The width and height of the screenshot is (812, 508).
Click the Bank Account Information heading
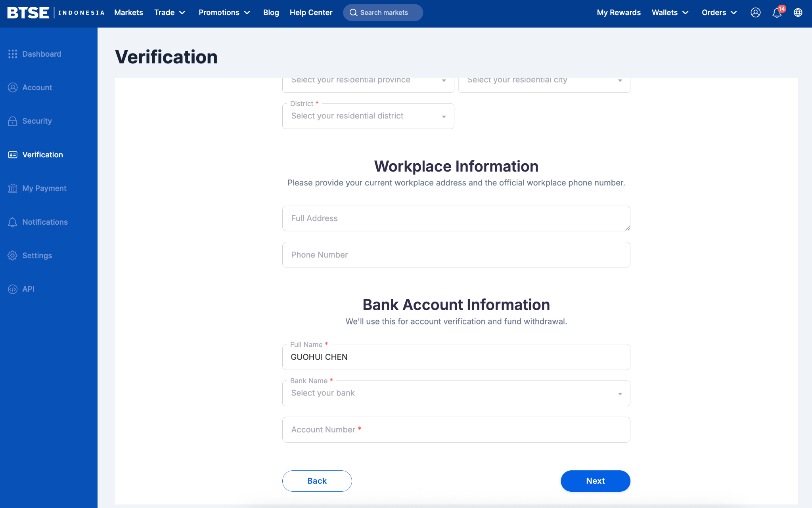coord(456,305)
